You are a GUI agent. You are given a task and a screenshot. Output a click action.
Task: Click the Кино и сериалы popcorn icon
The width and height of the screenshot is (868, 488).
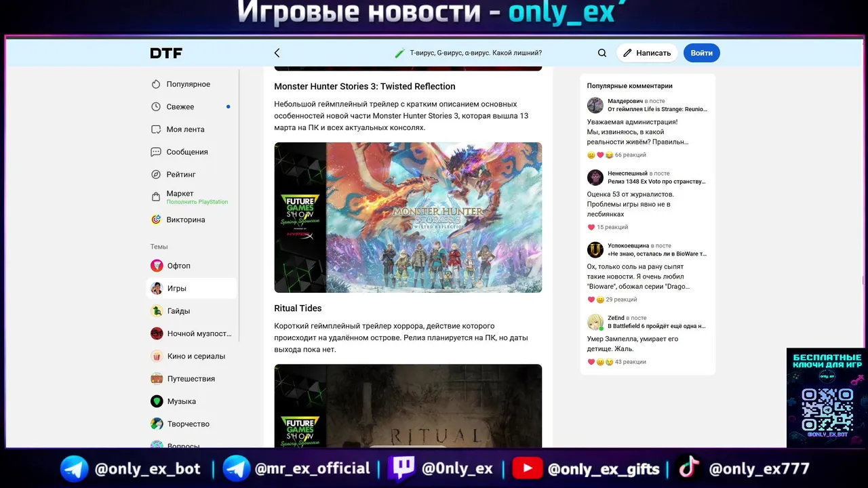point(157,356)
